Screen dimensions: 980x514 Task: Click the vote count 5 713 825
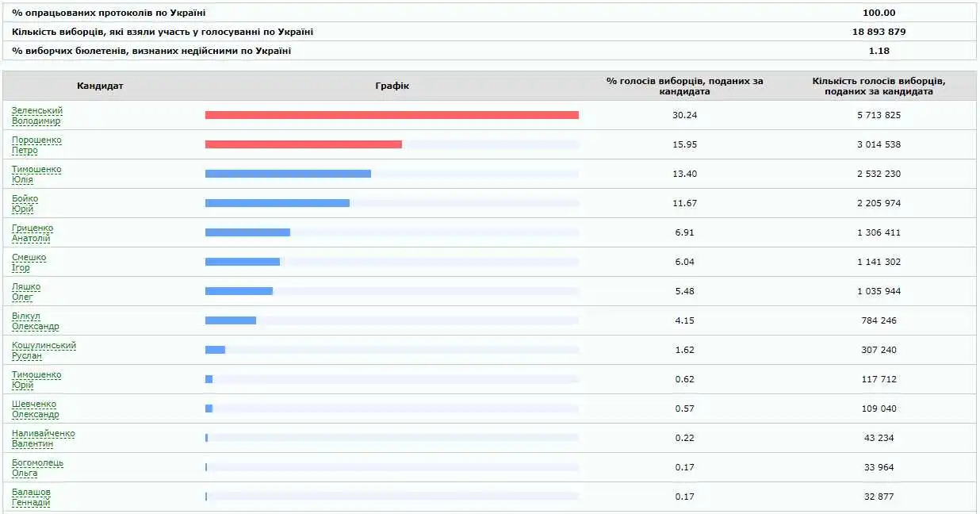coord(879,115)
